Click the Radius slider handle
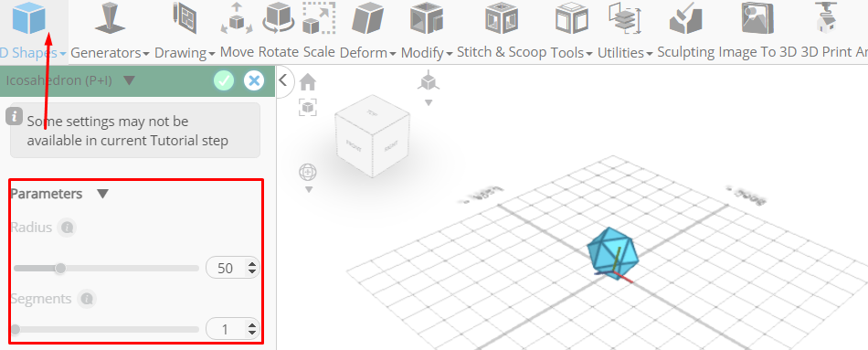Image resolution: width=868 pixels, height=350 pixels. 60,269
